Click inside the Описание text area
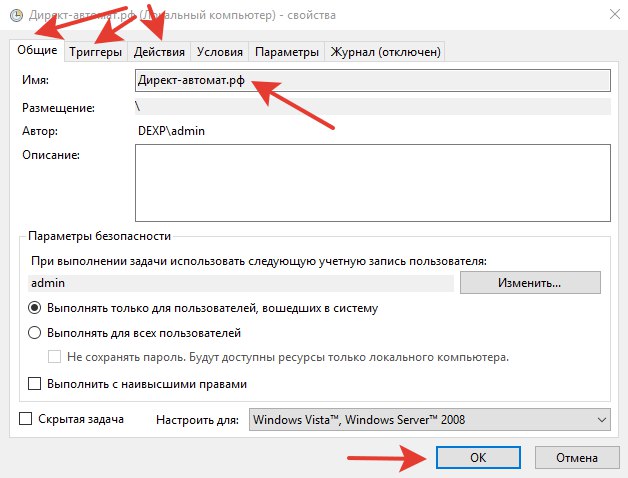 coord(371,181)
